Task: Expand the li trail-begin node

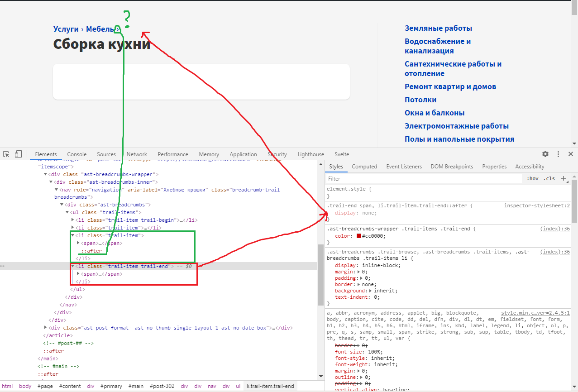Action: [73, 220]
